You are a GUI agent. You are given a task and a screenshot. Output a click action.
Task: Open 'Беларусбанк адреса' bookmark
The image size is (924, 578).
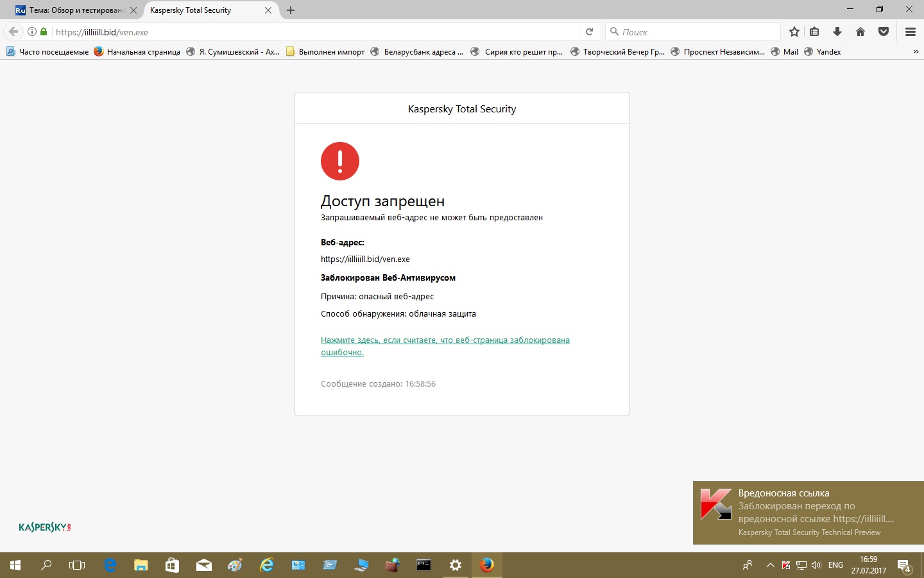417,52
